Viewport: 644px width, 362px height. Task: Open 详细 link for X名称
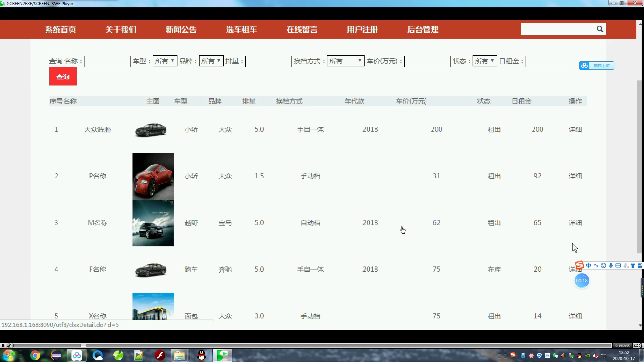click(575, 316)
